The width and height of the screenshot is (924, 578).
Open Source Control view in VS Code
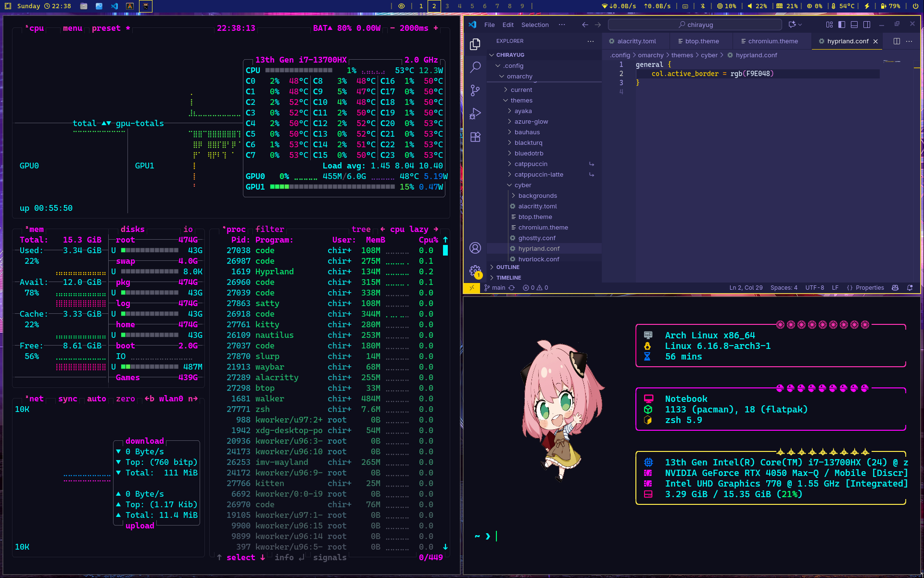pyautogui.click(x=475, y=90)
